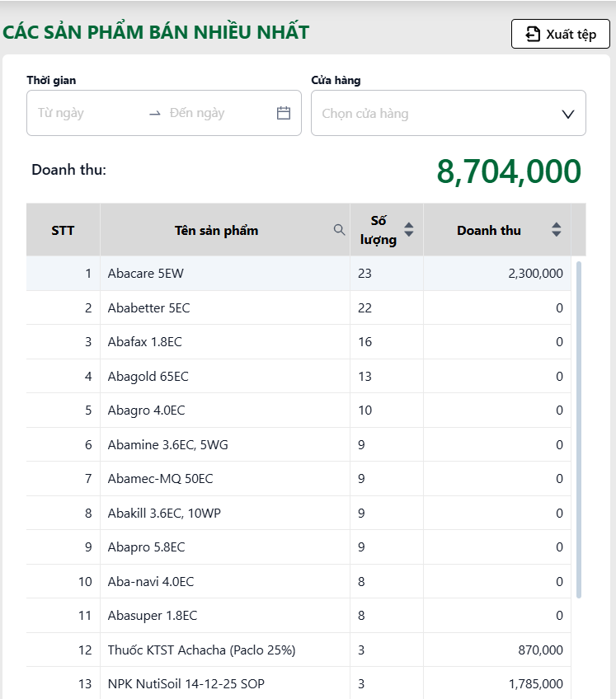The image size is (616, 699).
Task: Select the Abagro 4.0EC product name
Action: pos(146,410)
